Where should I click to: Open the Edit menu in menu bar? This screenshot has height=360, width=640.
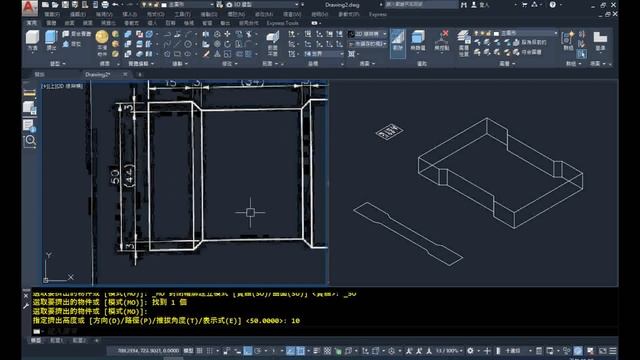(x=78, y=14)
